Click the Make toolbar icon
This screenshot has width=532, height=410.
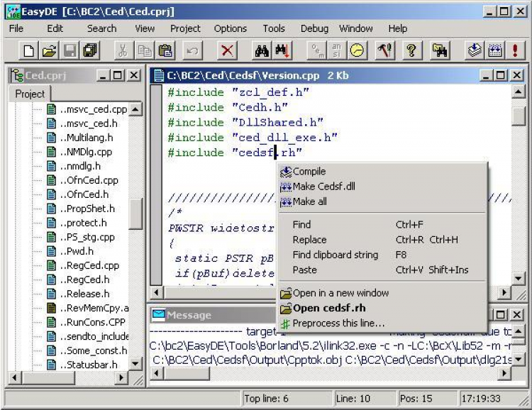click(x=495, y=51)
